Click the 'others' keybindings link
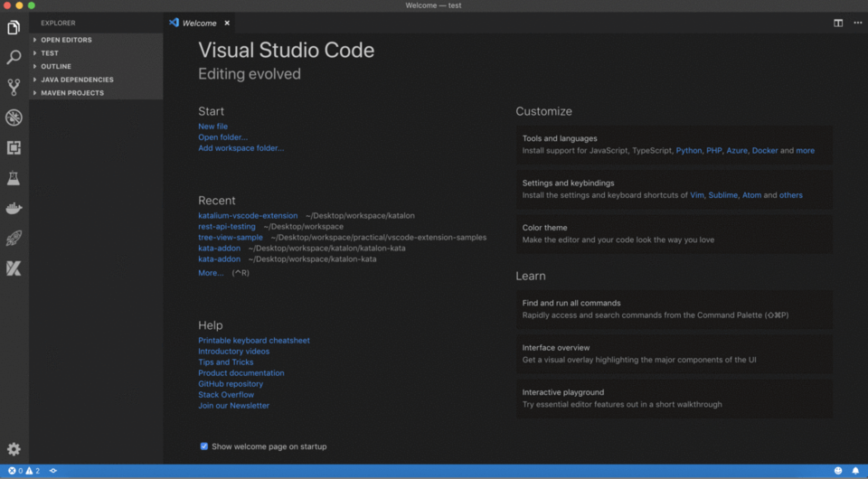Image resolution: width=868 pixels, height=479 pixels. click(791, 195)
